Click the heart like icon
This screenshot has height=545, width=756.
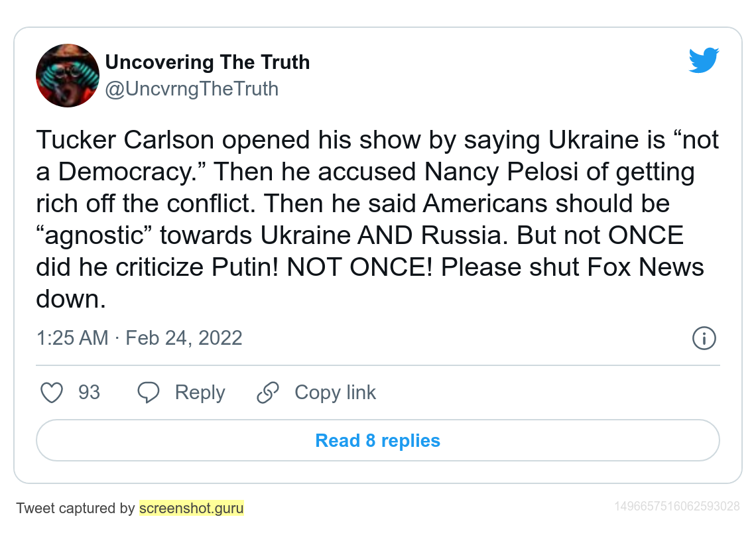52,393
